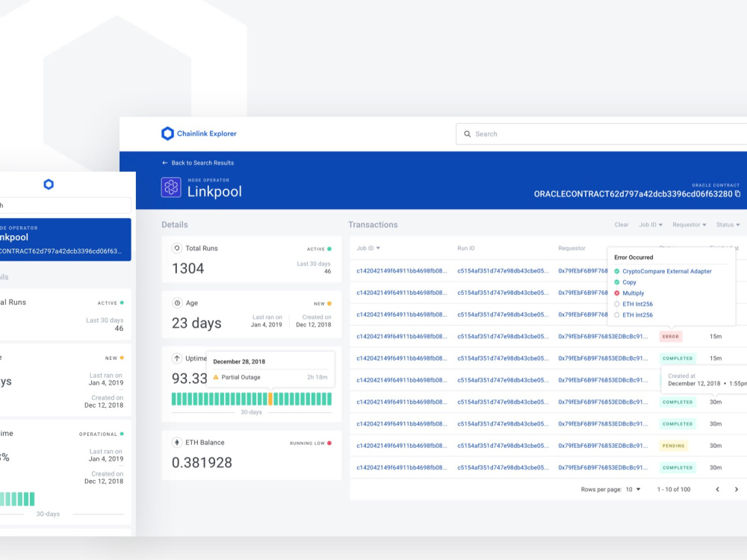747x560 pixels.
Task: Click the first ETH Int256 empty circle
Action: tap(617, 304)
